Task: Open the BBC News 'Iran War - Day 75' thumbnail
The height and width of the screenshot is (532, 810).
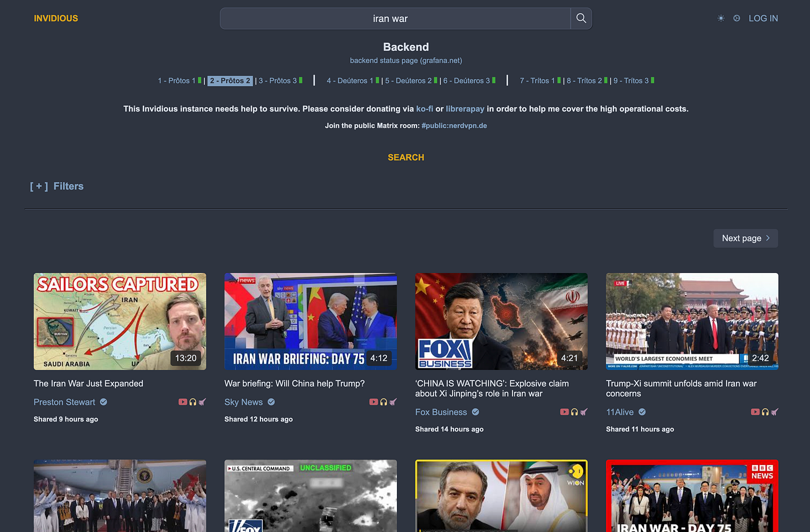Action: click(x=692, y=496)
